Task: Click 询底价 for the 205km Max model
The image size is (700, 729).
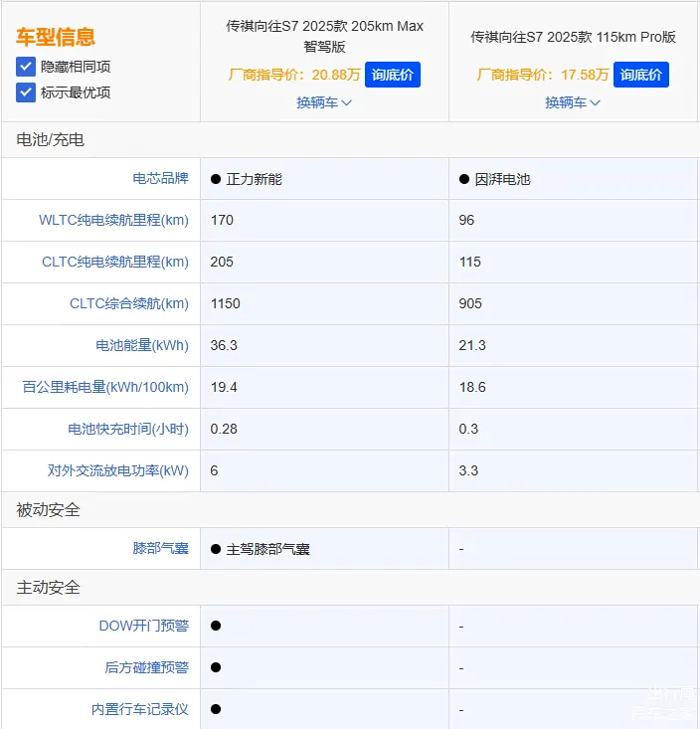Action: pos(393,75)
